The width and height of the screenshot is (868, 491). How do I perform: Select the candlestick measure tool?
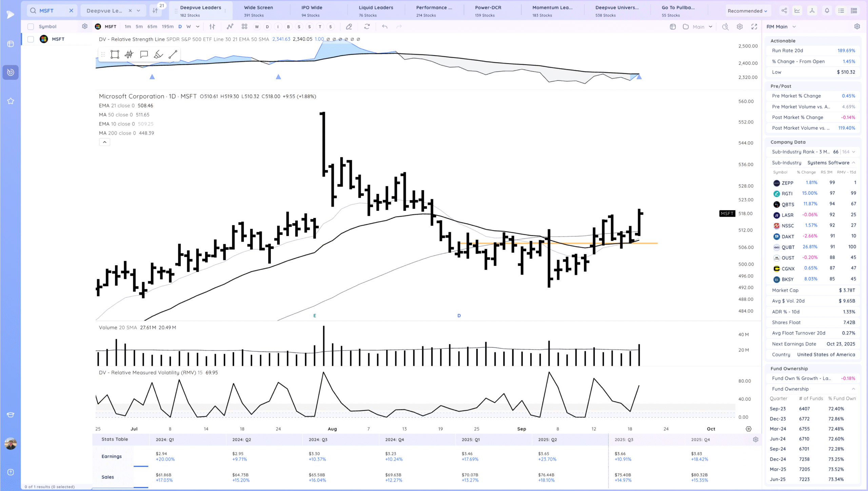(x=129, y=55)
